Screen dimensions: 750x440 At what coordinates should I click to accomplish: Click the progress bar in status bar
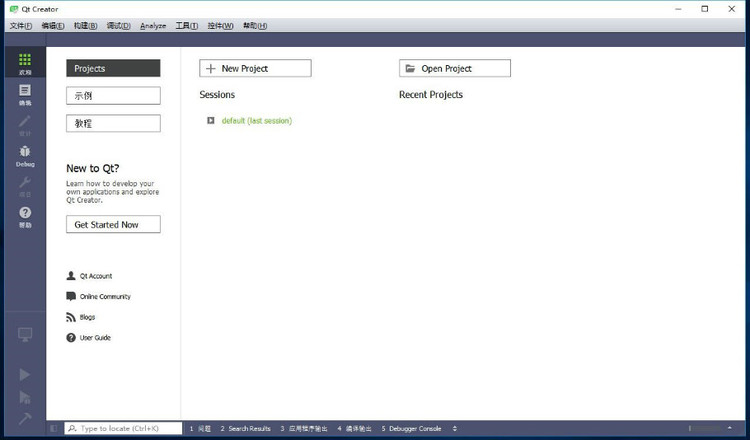[x=705, y=428]
